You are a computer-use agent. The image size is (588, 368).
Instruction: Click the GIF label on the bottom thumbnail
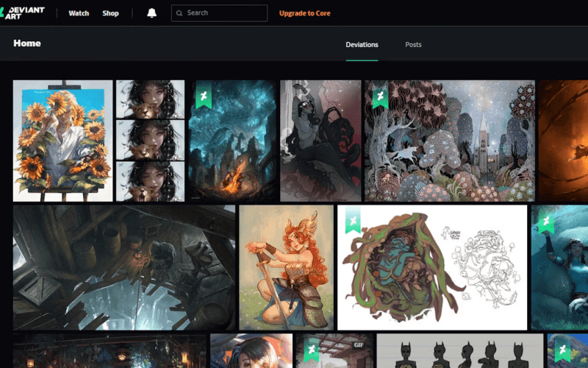point(359,344)
